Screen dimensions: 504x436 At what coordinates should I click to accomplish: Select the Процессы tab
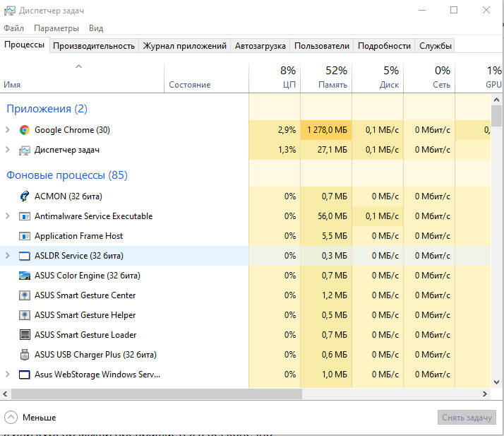pyautogui.click(x=25, y=45)
